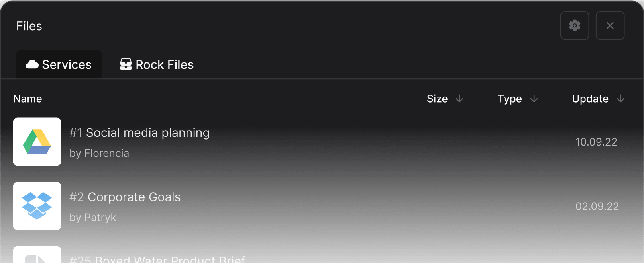Switch to the Rock Files tab label
The height and width of the screenshot is (263, 644).
coord(165,65)
